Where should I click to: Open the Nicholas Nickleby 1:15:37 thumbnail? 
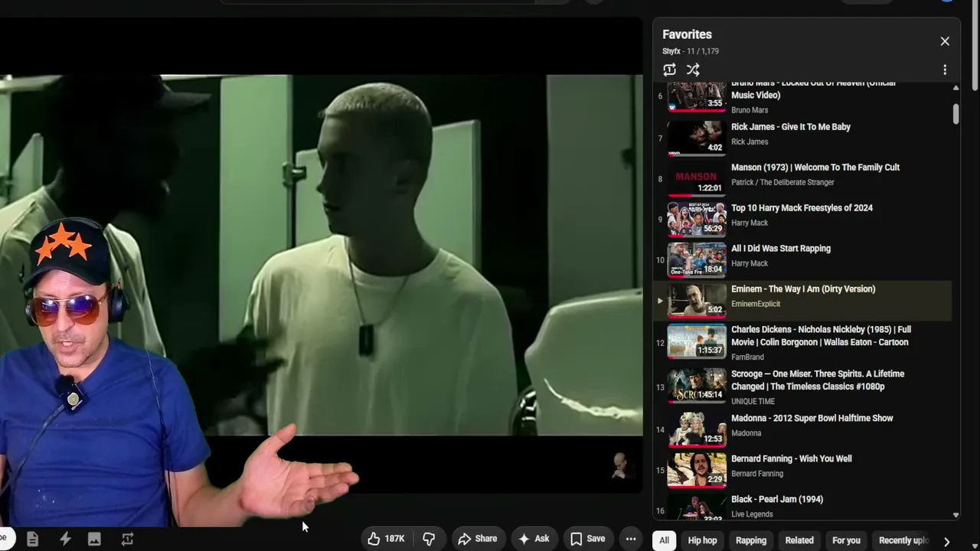tap(697, 341)
